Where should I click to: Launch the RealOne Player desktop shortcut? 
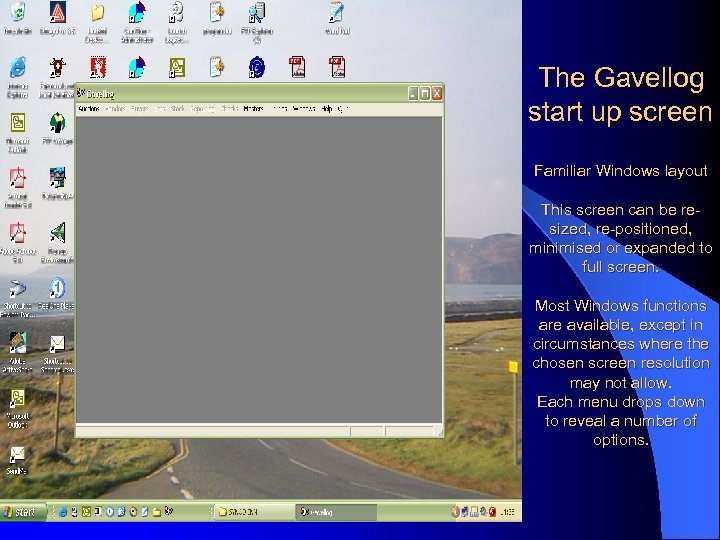[57, 288]
